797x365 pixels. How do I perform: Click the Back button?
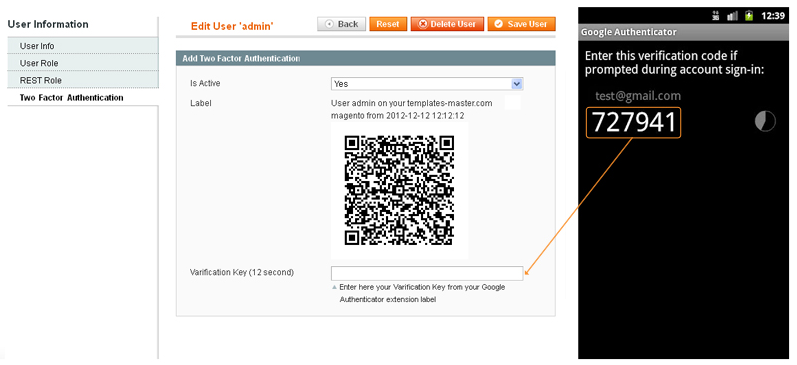pos(342,24)
